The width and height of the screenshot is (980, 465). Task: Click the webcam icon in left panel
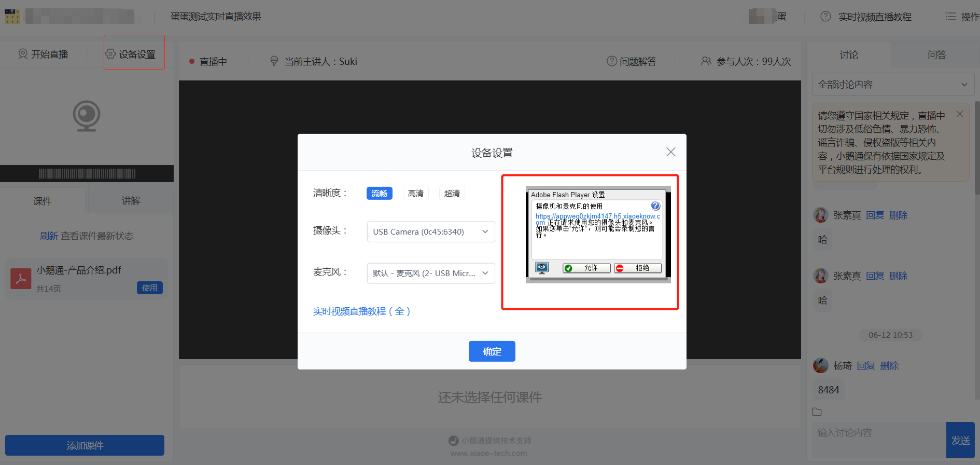coord(86,115)
